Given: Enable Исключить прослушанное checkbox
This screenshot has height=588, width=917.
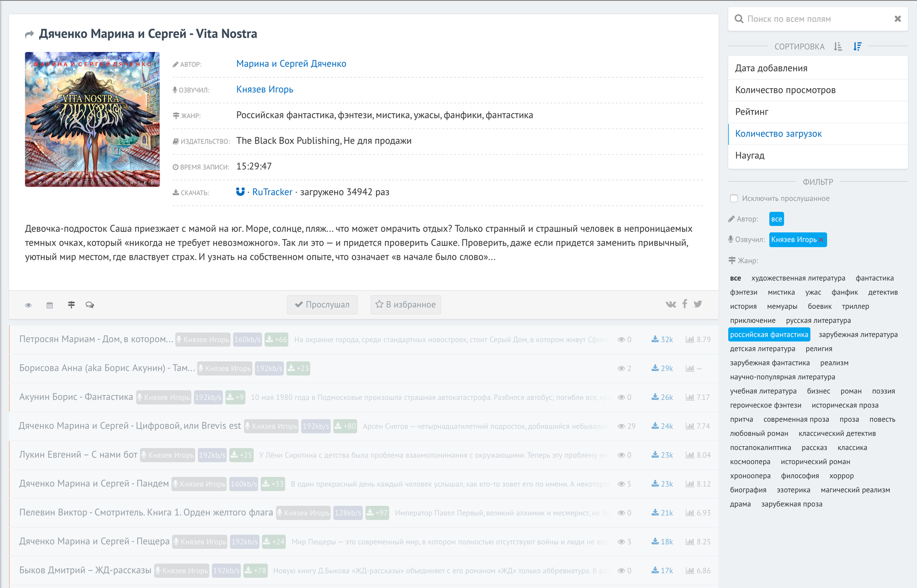Looking at the screenshot, I should [734, 199].
